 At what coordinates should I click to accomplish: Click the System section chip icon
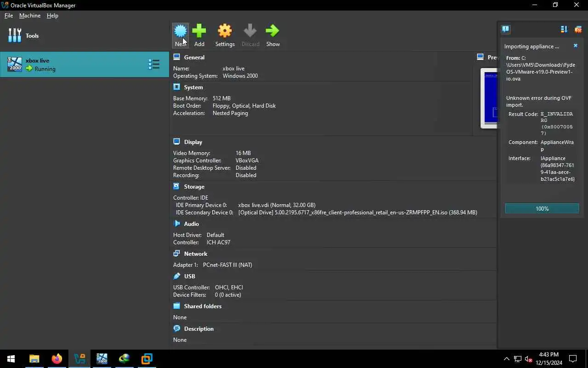click(x=176, y=87)
